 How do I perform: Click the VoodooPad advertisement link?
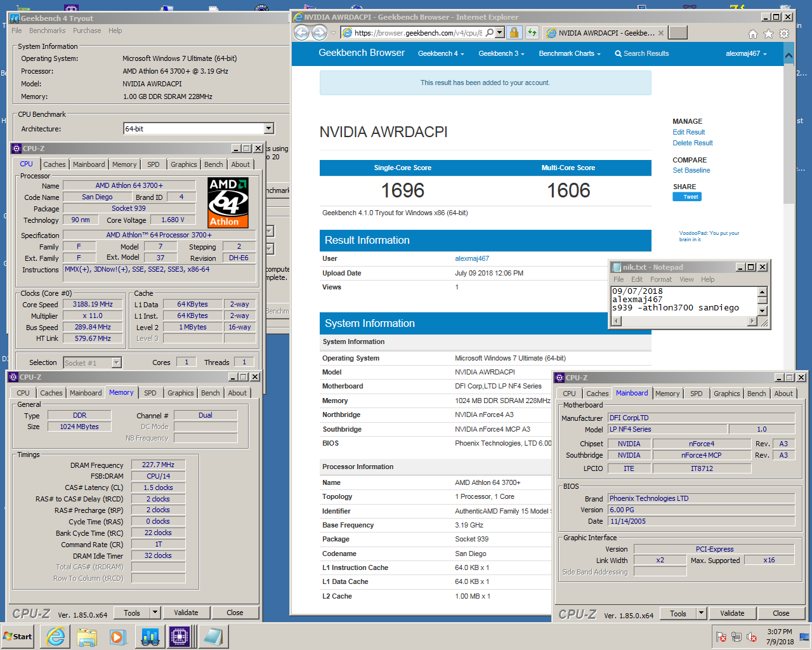coord(709,236)
